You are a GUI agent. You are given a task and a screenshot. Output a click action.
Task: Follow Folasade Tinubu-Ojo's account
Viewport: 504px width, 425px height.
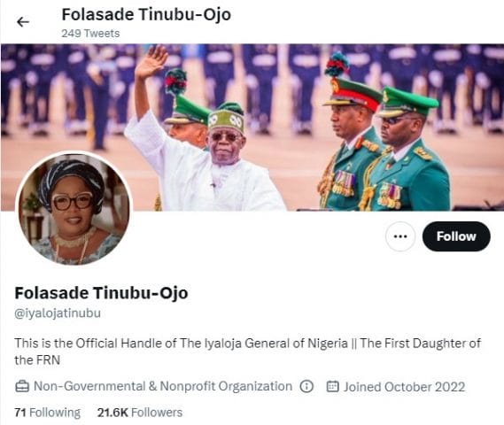tap(456, 236)
